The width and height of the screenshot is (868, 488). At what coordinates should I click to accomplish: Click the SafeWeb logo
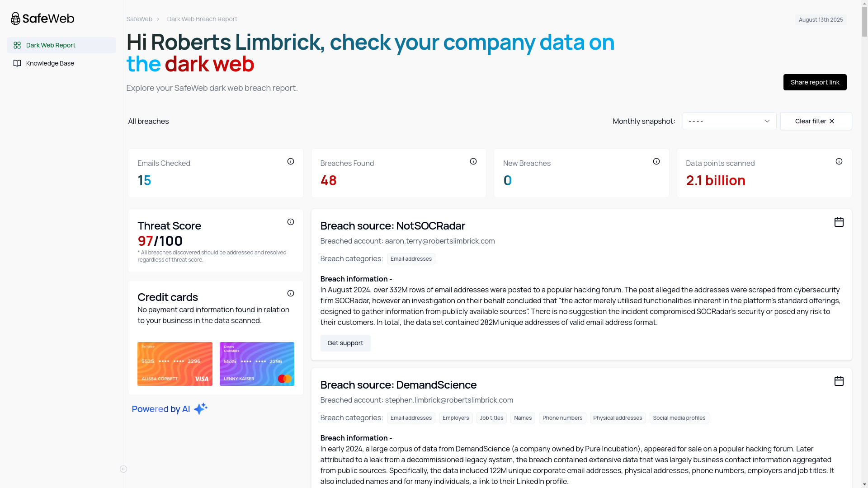[42, 19]
